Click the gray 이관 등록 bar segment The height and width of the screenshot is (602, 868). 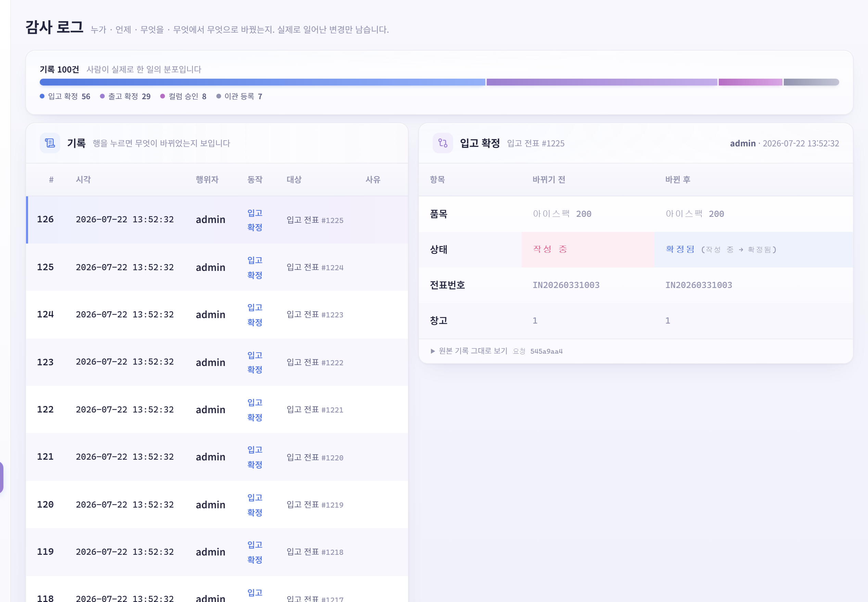click(812, 82)
